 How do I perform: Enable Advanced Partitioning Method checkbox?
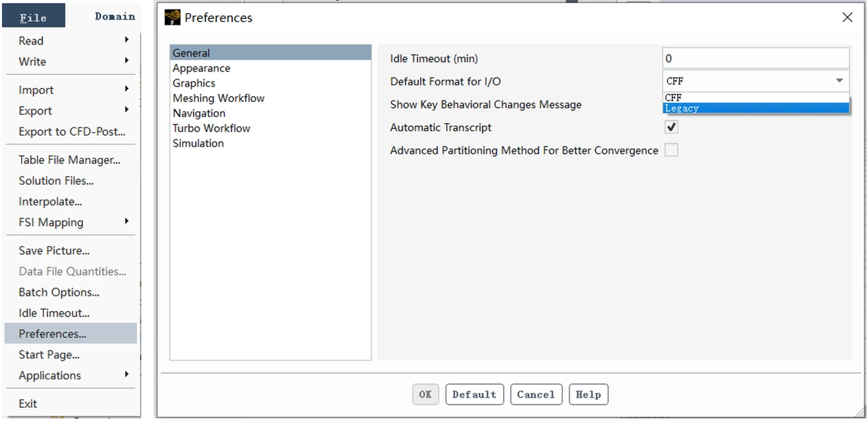coord(671,150)
